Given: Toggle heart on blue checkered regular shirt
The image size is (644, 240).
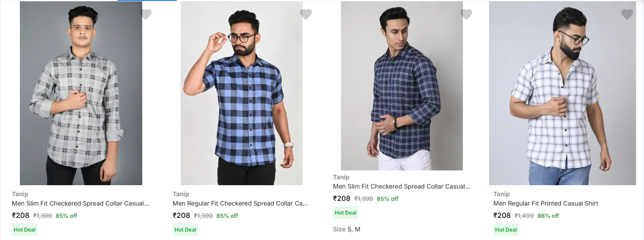Looking at the screenshot, I should (x=306, y=15).
